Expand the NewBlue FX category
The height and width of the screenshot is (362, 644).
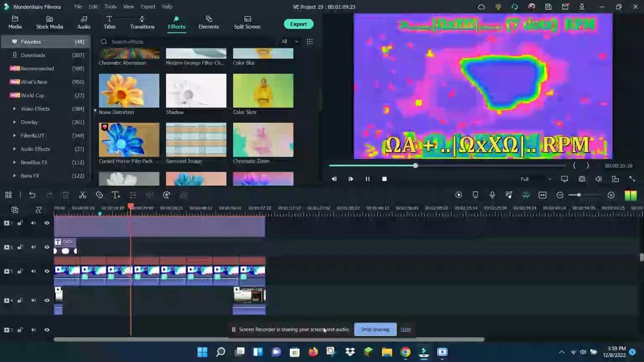15,162
